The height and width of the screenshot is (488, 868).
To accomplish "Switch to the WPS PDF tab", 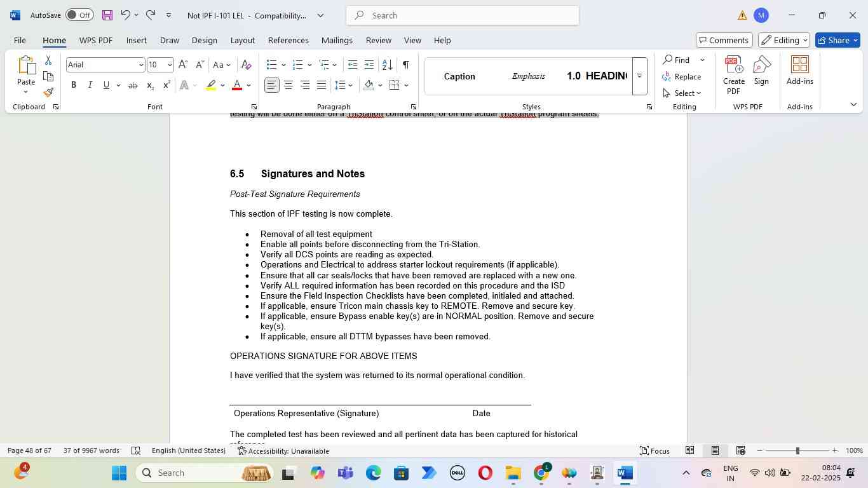I will (x=96, y=40).
